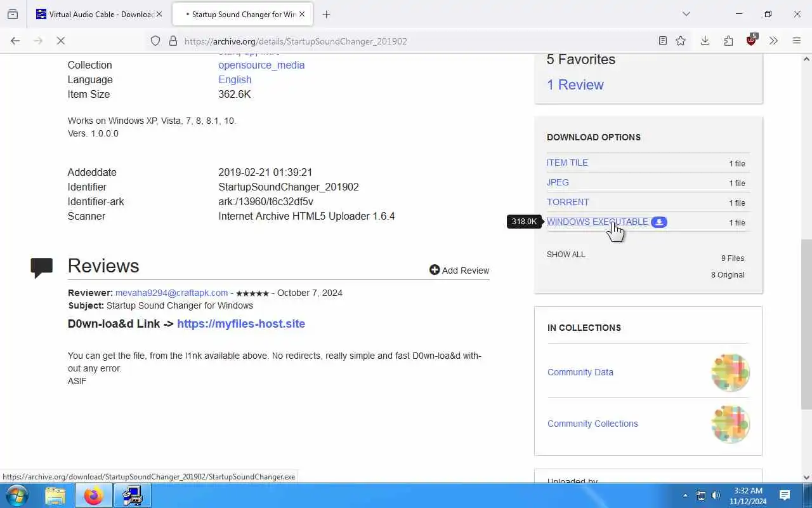Image resolution: width=812 pixels, height=508 pixels.
Task: Open Community Data collection link
Action: [x=580, y=372]
